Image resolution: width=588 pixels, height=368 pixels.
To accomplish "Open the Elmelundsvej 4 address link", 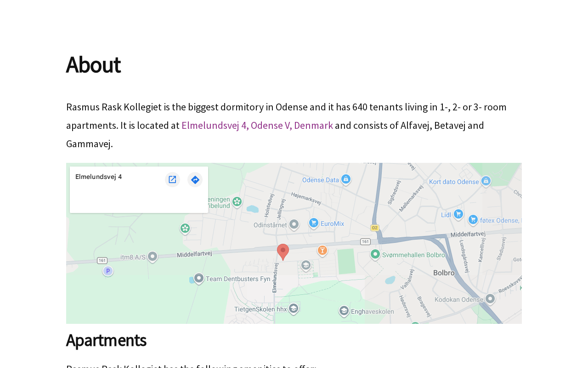I will [x=257, y=126].
